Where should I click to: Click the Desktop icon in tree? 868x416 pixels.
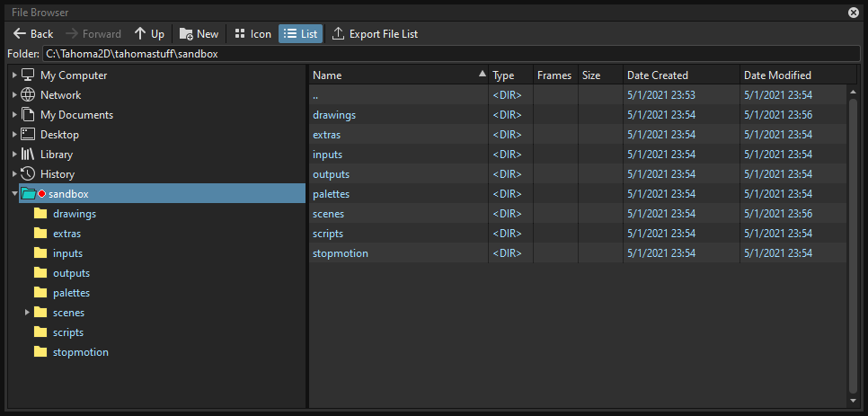point(28,135)
